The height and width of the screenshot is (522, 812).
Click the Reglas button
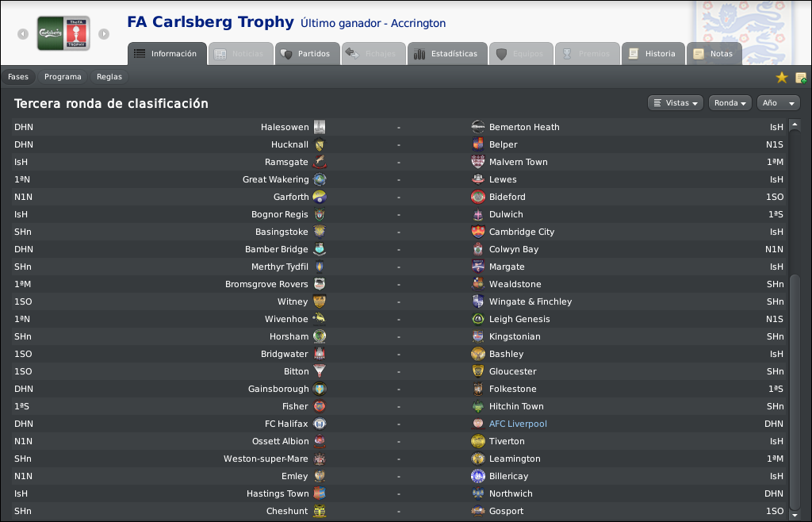(109, 77)
